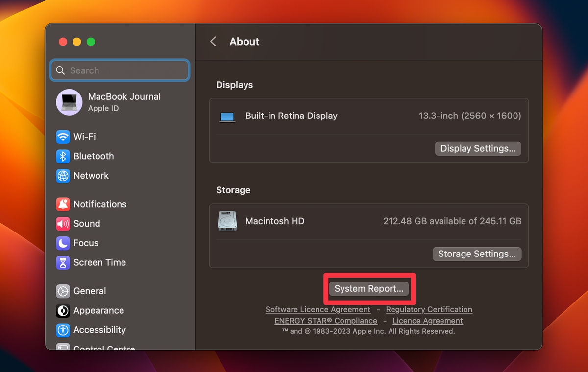588x372 pixels.
Task: View Regulatory Certification information
Action: (429, 309)
